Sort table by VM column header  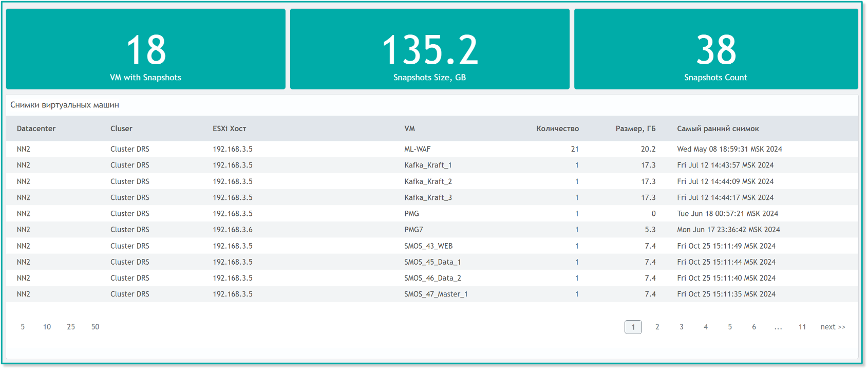409,128
